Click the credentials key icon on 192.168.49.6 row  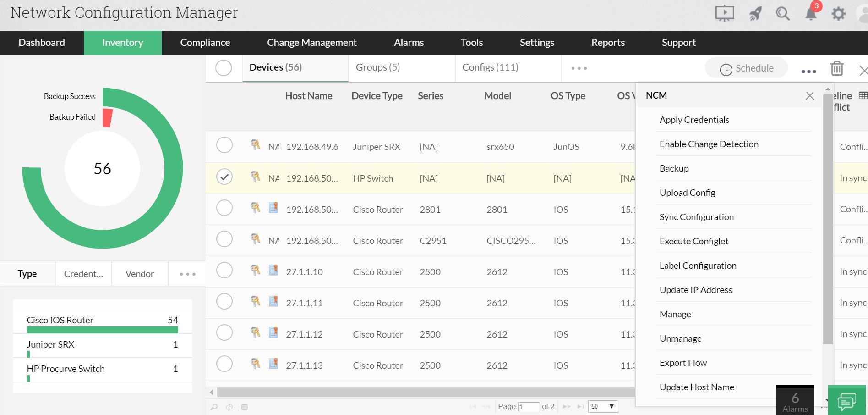tap(255, 145)
